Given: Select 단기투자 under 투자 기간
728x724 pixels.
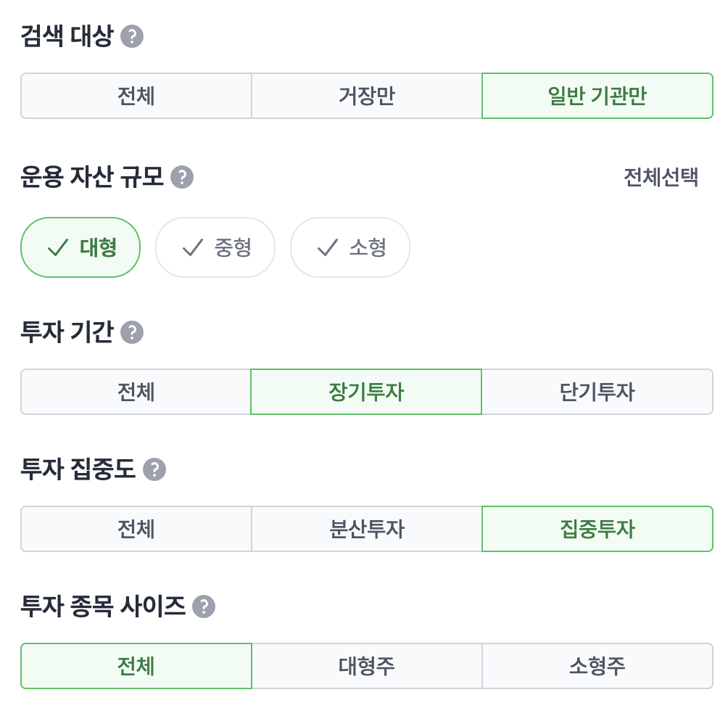Looking at the screenshot, I should point(597,392).
